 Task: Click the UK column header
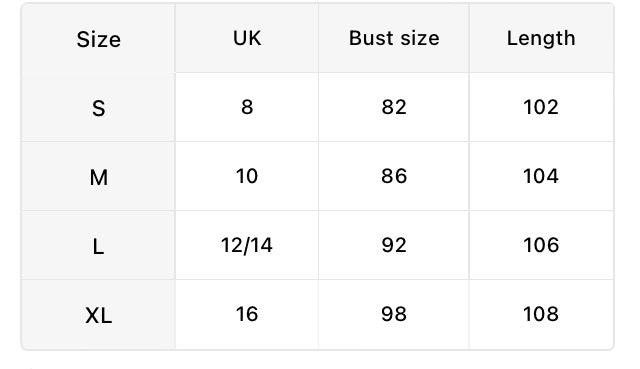(247, 38)
